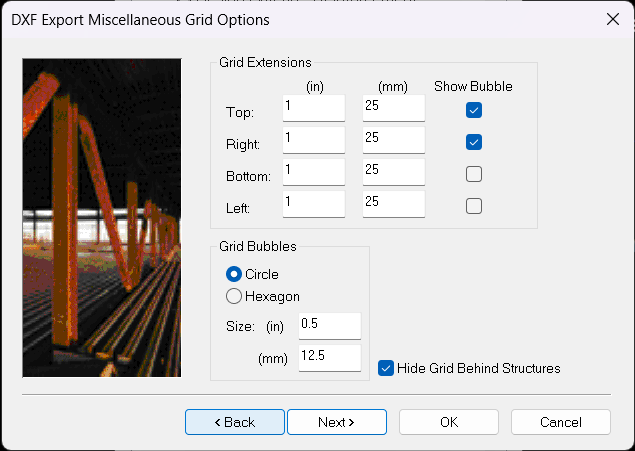This screenshot has height=451, width=635.
Task: Click the bubble Size mm field
Action: point(329,357)
